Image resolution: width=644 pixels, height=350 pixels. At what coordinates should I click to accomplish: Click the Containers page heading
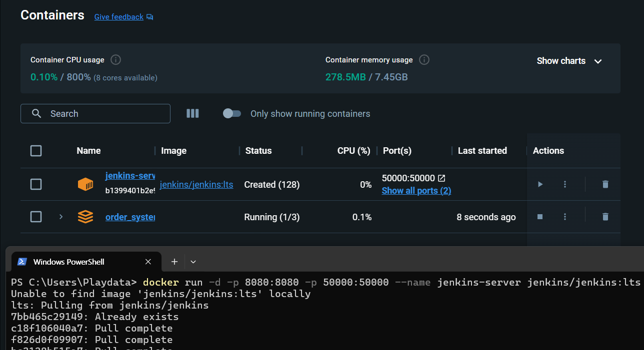coord(52,15)
